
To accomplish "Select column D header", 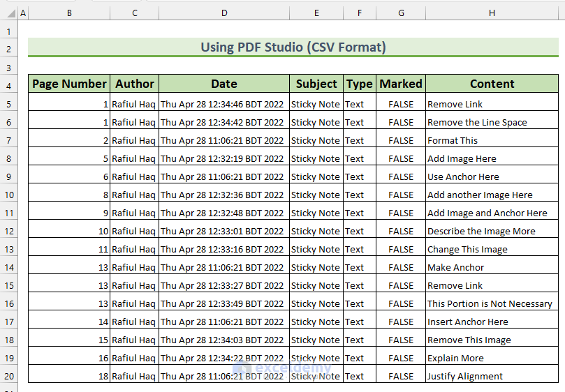I will tap(224, 13).
